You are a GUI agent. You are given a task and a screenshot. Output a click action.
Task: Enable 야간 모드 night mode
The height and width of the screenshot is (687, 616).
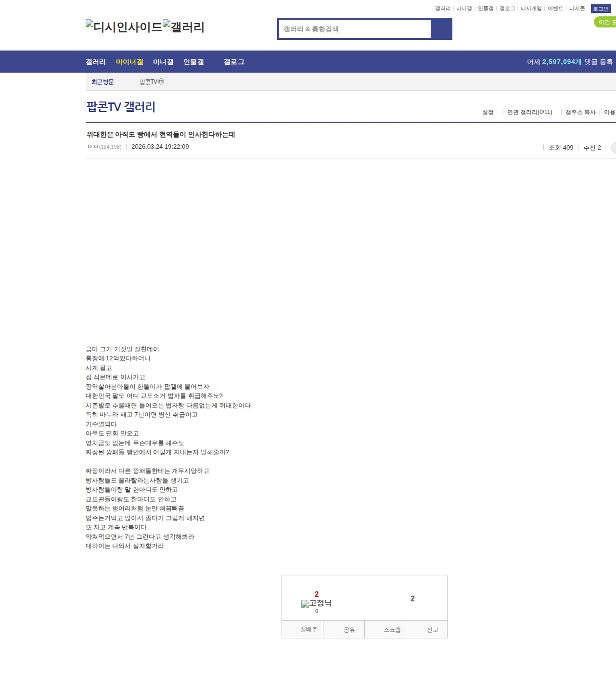point(605,21)
